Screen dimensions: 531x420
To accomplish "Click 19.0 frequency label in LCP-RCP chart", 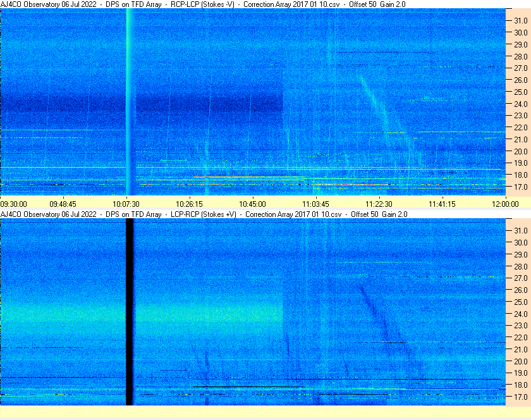I will 521,373.
